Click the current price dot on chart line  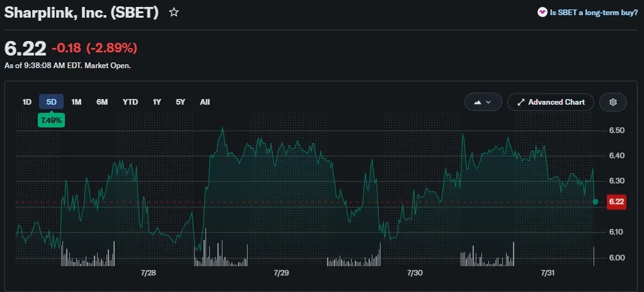(595, 202)
